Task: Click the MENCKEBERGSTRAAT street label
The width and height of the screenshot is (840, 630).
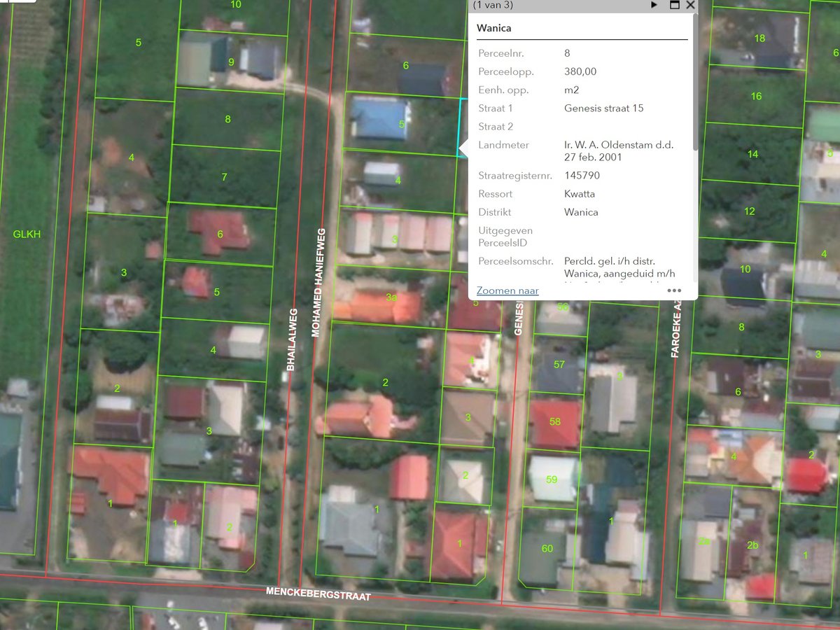Action: 318,594
